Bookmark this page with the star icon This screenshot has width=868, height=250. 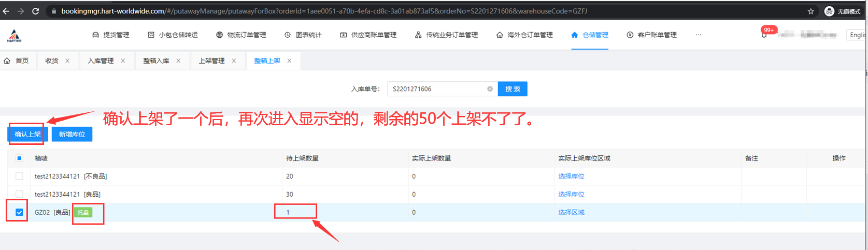tap(810, 11)
